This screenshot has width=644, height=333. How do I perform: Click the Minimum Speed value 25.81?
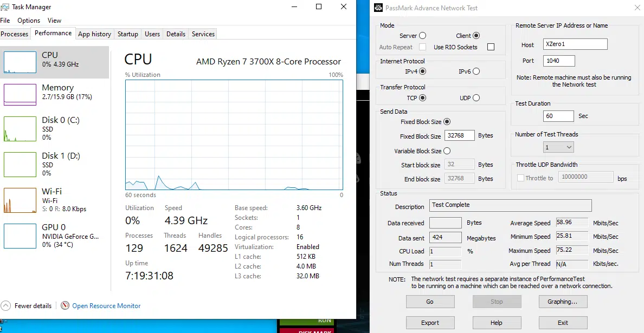572,237
